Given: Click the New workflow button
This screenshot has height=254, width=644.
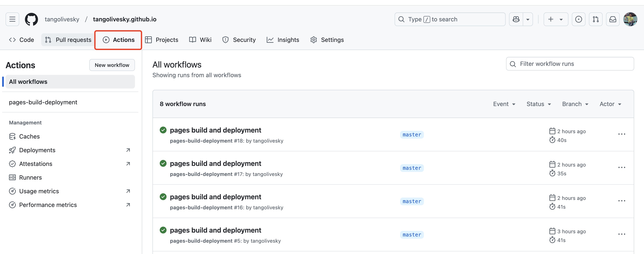Looking at the screenshot, I should (112, 65).
